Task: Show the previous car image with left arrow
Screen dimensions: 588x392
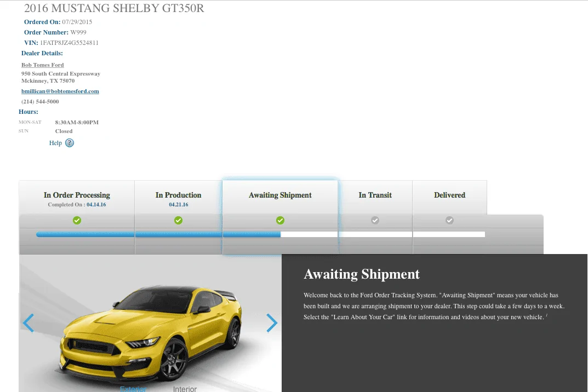Action: pos(28,323)
